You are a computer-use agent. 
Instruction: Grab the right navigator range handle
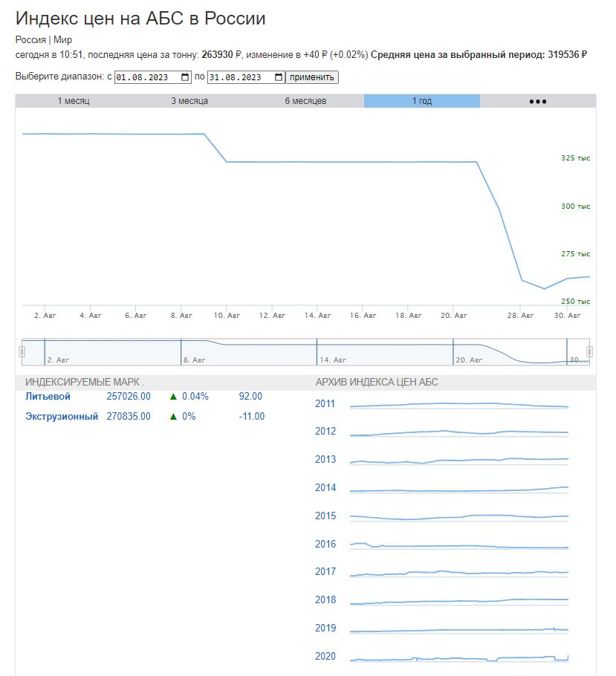[589, 352]
